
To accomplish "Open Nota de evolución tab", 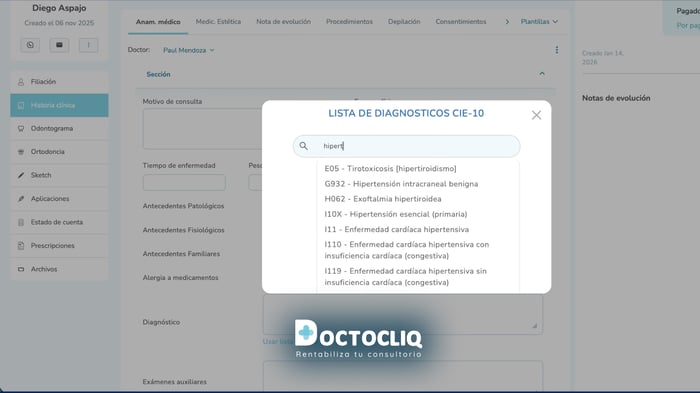I will [283, 21].
